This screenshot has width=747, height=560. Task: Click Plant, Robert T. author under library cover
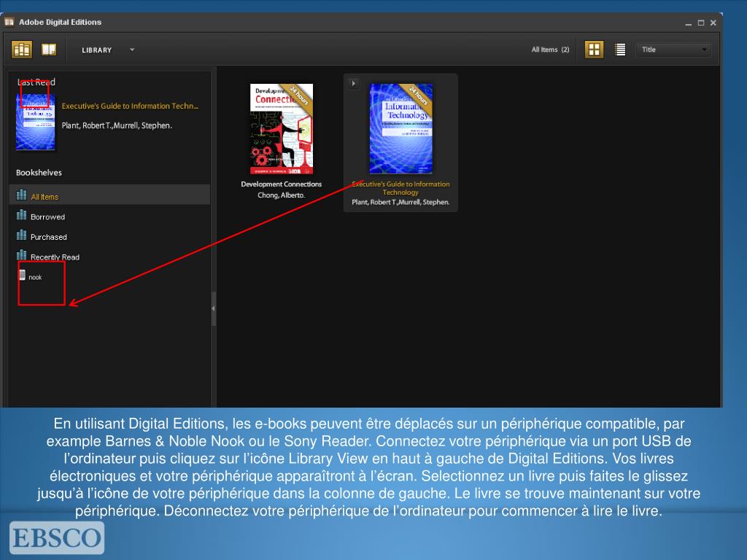click(x=400, y=203)
